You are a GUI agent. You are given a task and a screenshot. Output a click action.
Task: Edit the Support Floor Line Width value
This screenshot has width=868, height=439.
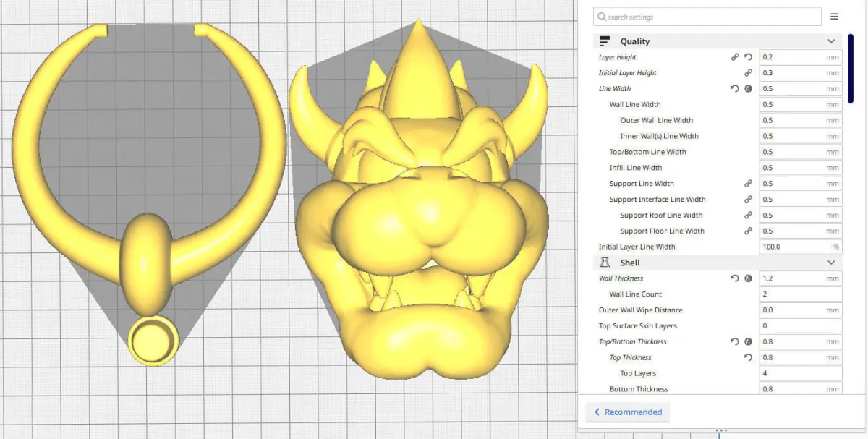click(x=801, y=231)
